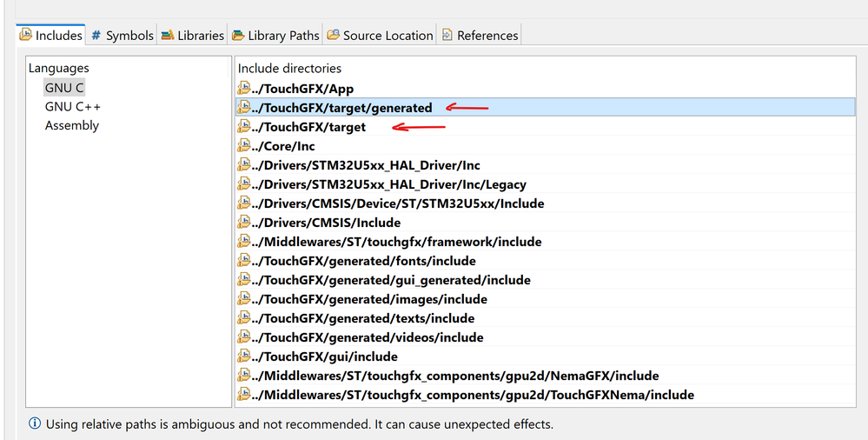Click folder icon beside ../TouchGFX/App
This screenshot has width=868, height=440.
[243, 88]
